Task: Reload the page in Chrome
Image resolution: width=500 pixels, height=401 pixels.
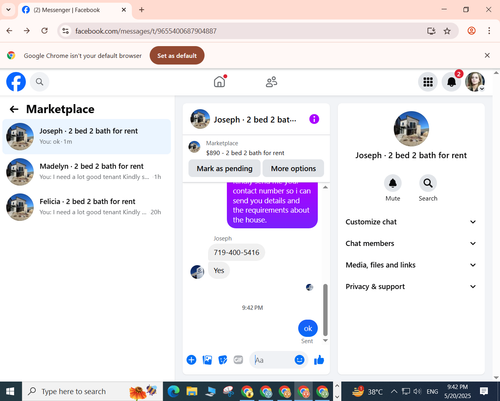Action: point(44,31)
